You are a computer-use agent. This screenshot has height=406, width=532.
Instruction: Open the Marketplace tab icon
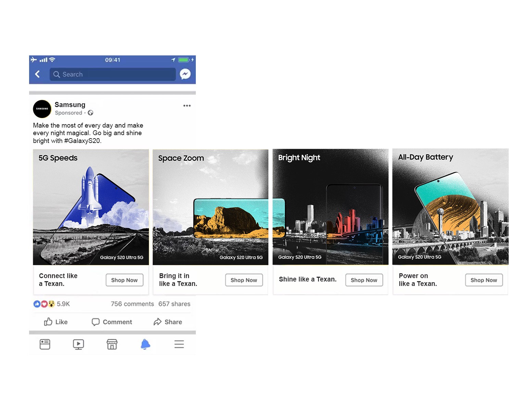pos(112,344)
